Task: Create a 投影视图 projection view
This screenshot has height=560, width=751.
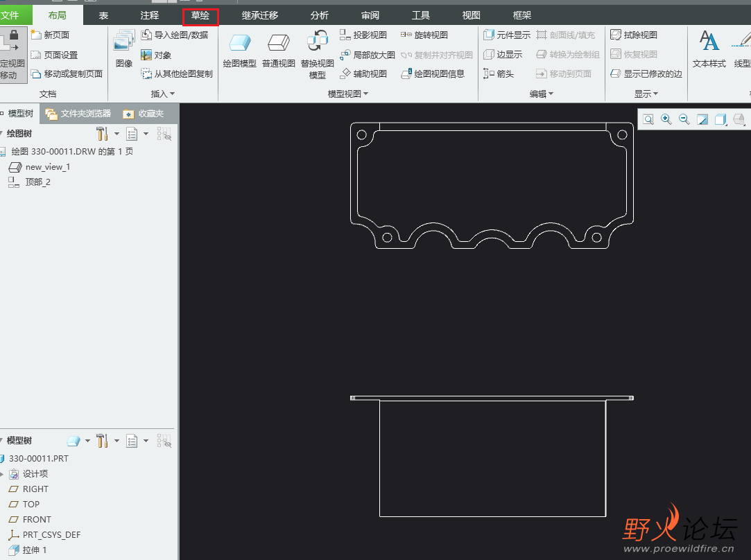Action: click(x=363, y=35)
